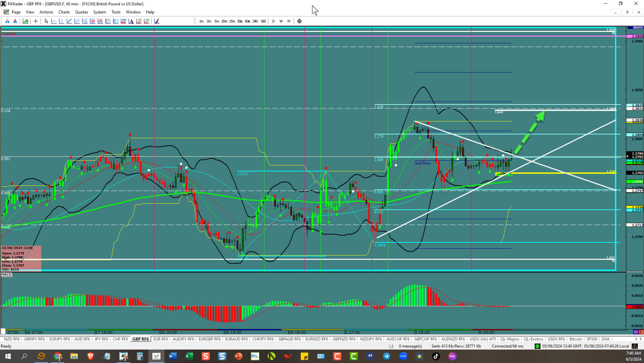This screenshot has height=363, width=644.
Task: Open the Charts menu
Action: click(64, 12)
